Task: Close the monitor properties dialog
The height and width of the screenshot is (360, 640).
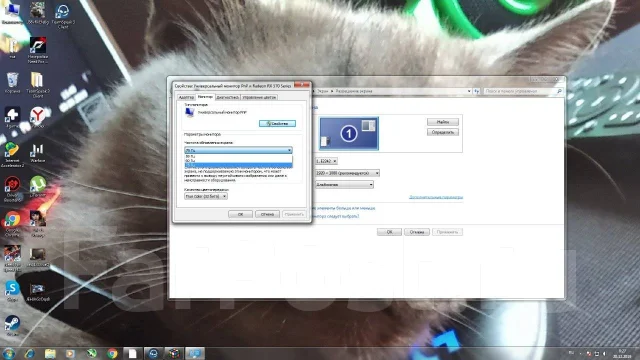Action: 302,85
